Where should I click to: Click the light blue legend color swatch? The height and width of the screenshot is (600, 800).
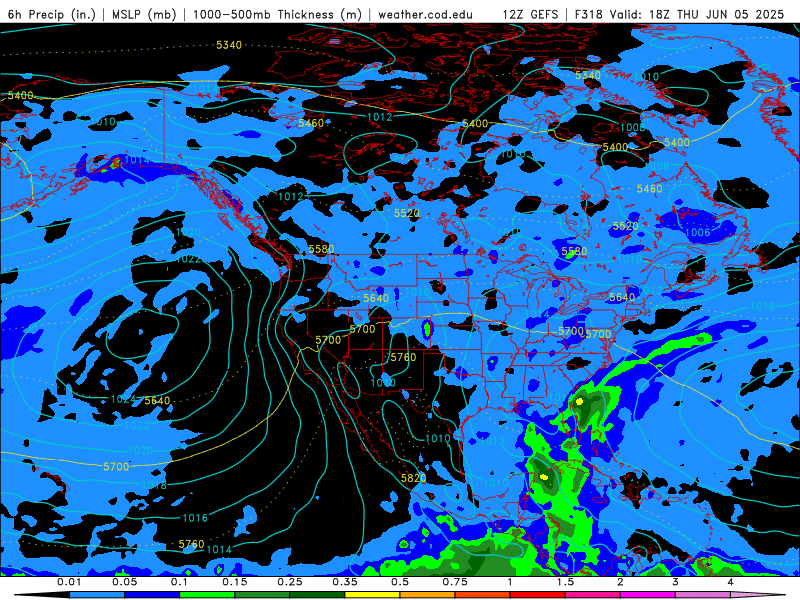[97, 595]
